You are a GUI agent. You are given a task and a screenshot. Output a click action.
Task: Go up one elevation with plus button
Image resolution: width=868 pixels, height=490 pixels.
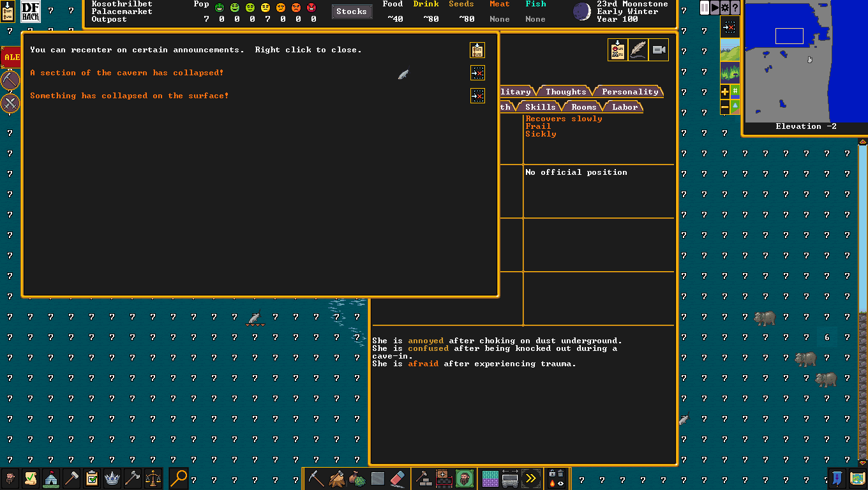click(x=725, y=92)
